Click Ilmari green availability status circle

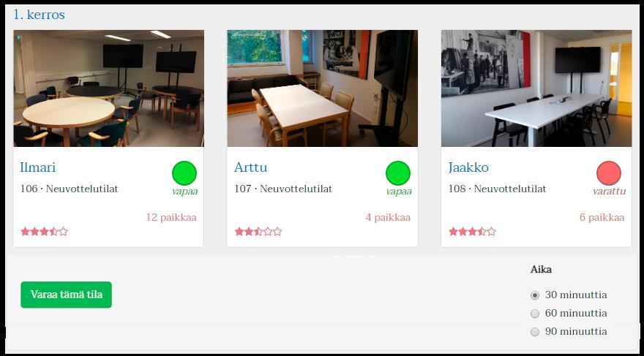[184, 173]
